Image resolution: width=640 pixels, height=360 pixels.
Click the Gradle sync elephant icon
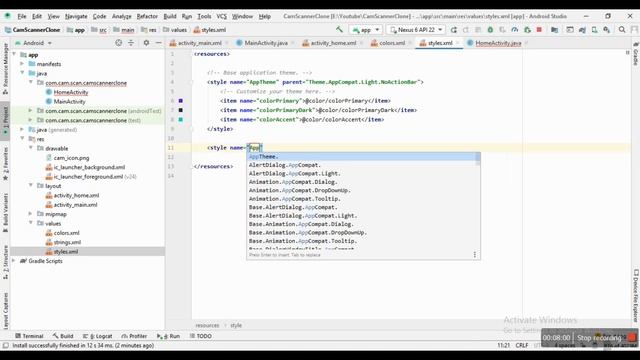click(x=582, y=30)
